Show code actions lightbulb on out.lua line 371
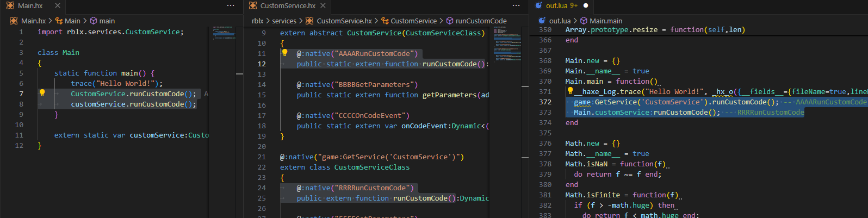The height and width of the screenshot is (218, 868). (x=570, y=91)
